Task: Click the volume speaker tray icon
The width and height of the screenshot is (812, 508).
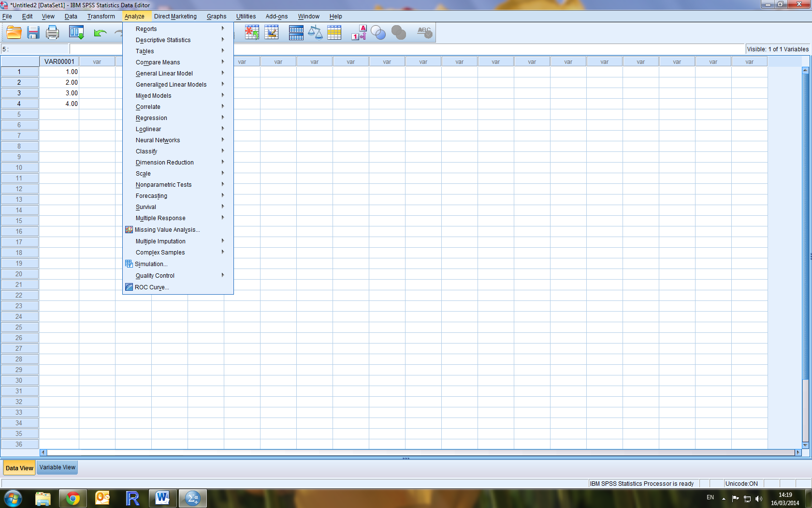Action: tap(759, 499)
